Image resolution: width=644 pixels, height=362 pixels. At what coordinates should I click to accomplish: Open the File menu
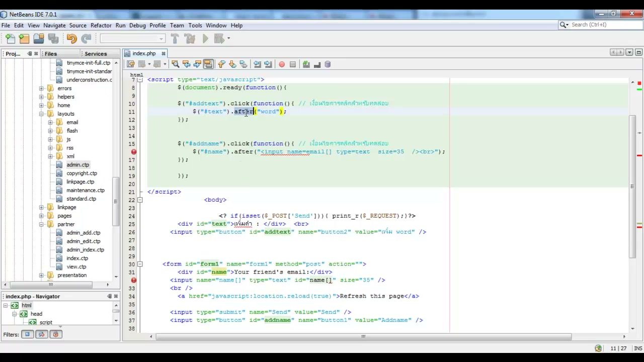tap(6, 25)
